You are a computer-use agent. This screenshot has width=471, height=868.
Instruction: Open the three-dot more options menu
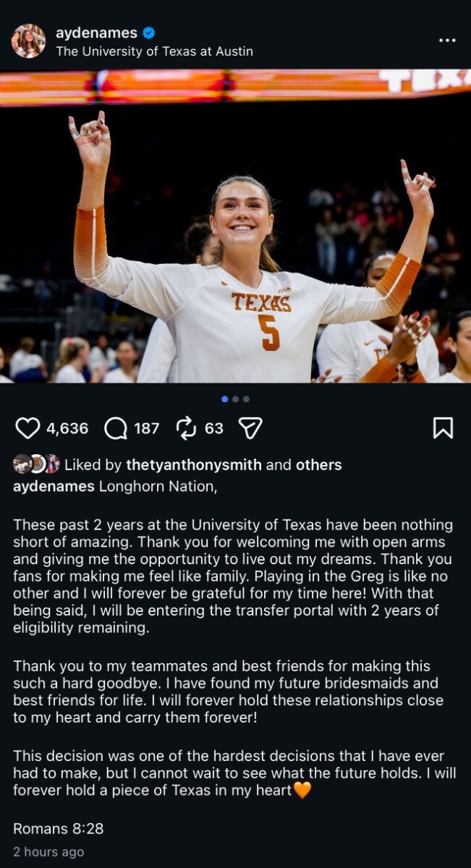(447, 41)
